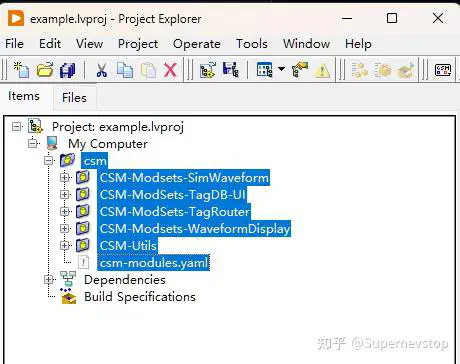The height and width of the screenshot is (364, 460).
Task: Click the project file icon beside example.lvproj
Action: coord(35,126)
